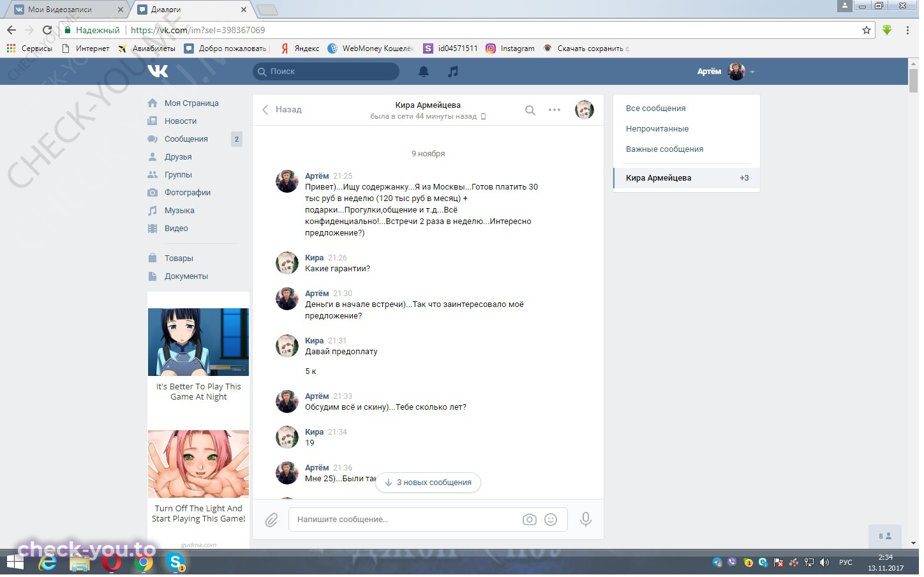Open the Turn Off The Light ad
Image resolution: width=924 pixels, height=577 pixels.
pyautogui.click(x=200, y=479)
